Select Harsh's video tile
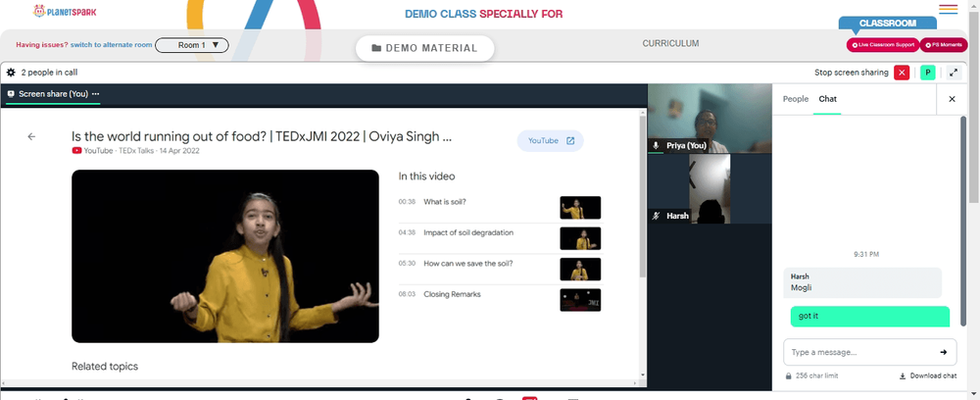Viewport: 980px width, 400px height. click(710, 189)
